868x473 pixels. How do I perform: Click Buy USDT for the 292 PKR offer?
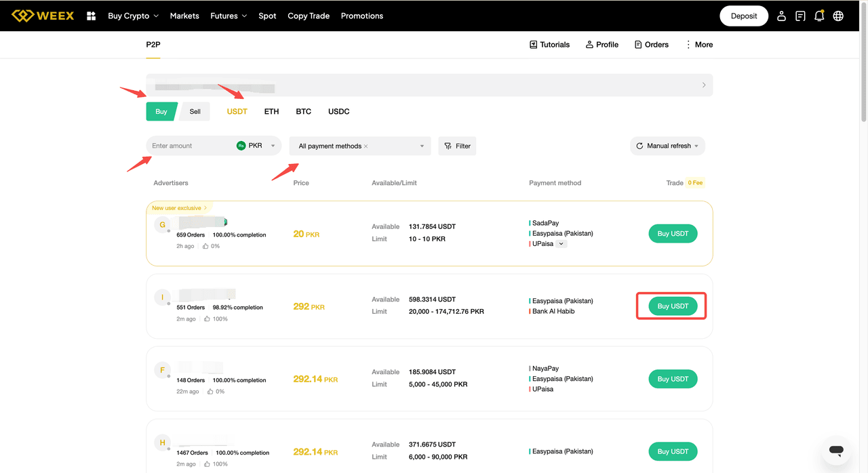point(672,306)
